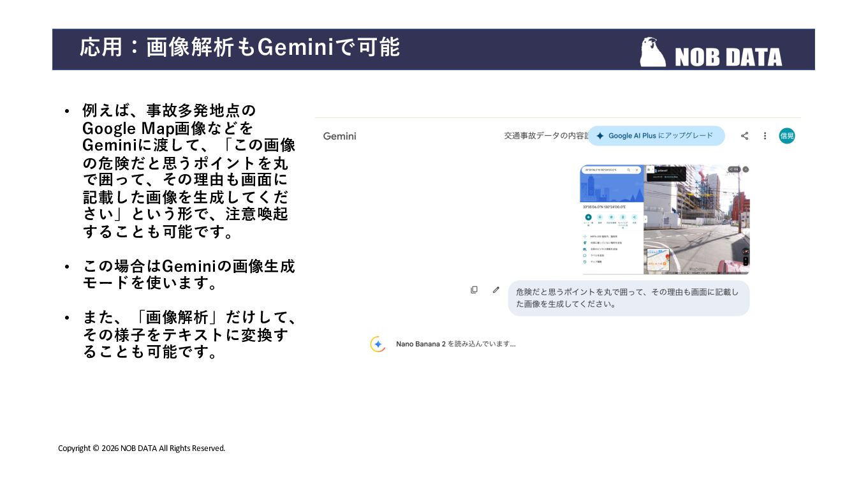Click the magnifier in the Maps search box
This screenshot has height=488, width=868.
[629, 170]
